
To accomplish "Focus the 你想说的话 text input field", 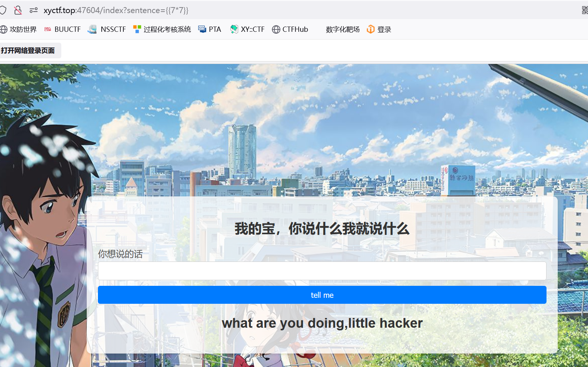I will (322, 271).
